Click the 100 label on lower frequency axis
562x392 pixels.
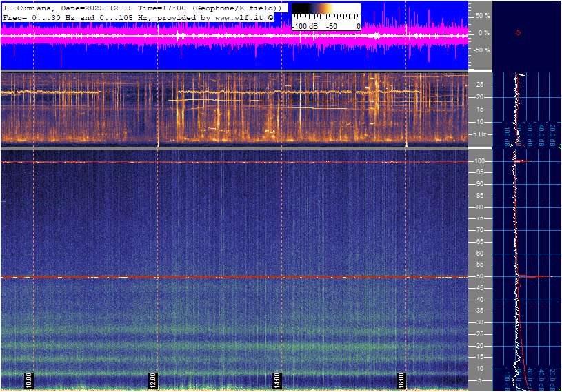pyautogui.click(x=481, y=161)
